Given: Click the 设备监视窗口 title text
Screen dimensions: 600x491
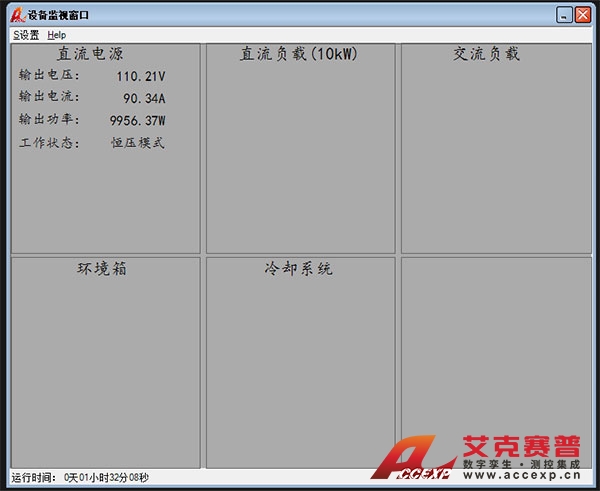Looking at the screenshot, I should pos(58,15).
